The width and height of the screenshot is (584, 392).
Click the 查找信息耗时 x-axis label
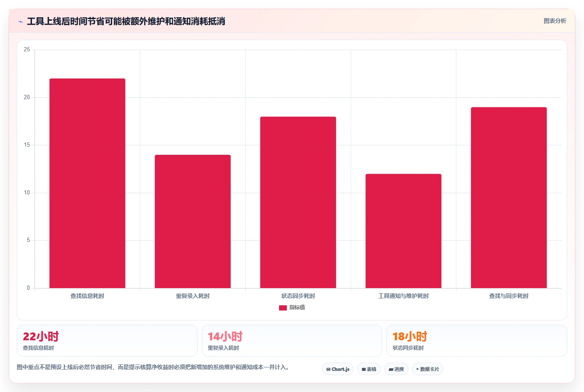pos(87,296)
